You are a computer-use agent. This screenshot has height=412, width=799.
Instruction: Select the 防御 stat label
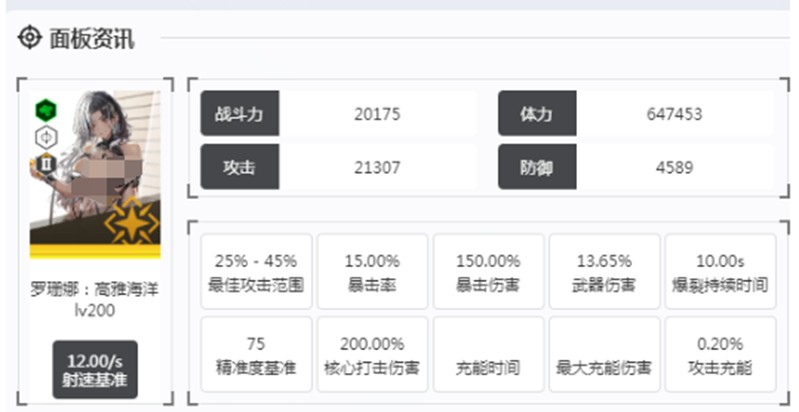pos(537,167)
